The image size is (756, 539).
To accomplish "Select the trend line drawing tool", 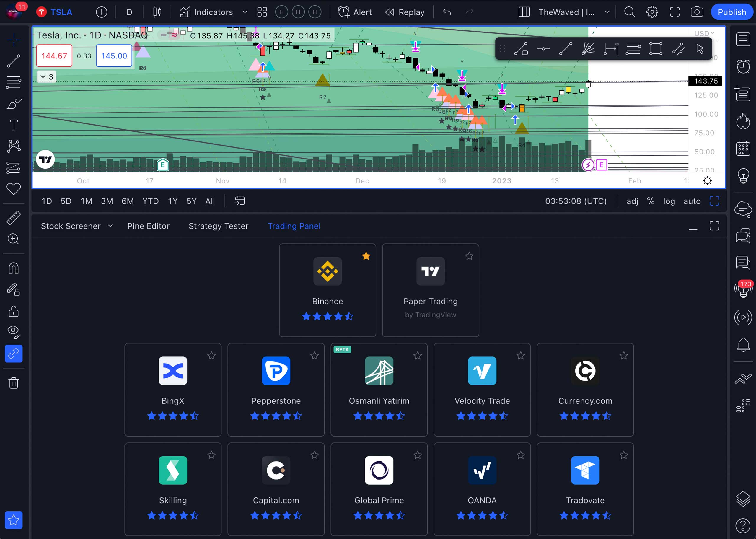I will pos(14,61).
